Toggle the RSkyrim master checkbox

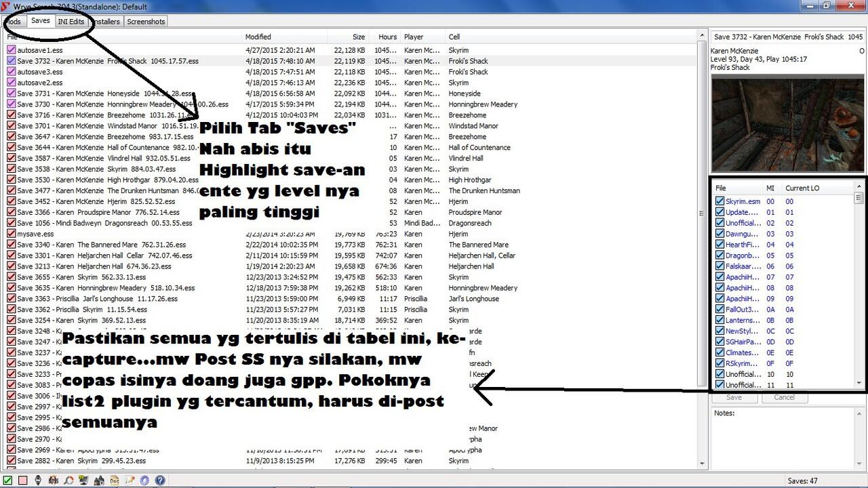[x=719, y=363]
